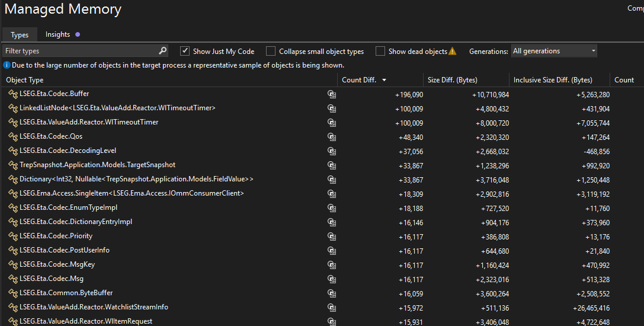Select the LSEG.Eta.ValueAdd.Reactor.WlItemRequest row
This screenshot has height=326, width=644.
tap(322, 321)
